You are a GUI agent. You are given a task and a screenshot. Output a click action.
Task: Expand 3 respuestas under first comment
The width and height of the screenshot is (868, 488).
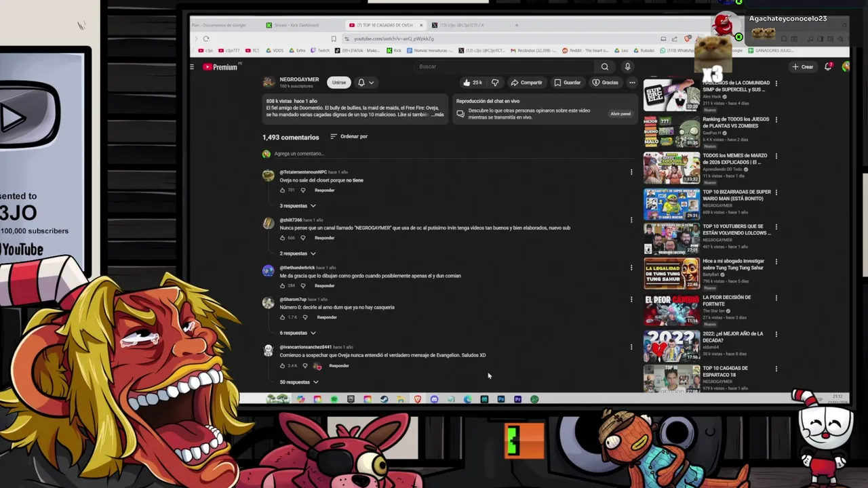pyautogui.click(x=298, y=205)
